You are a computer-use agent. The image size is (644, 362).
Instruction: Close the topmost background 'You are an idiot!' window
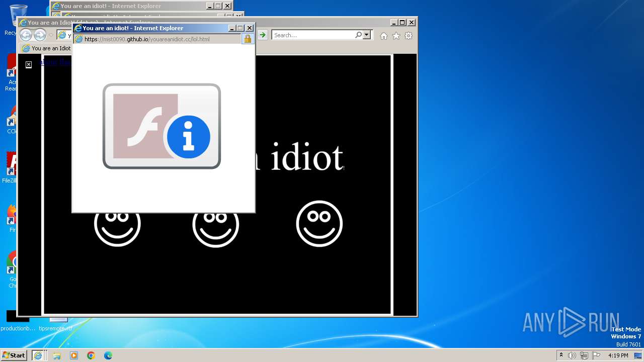pos(227,6)
